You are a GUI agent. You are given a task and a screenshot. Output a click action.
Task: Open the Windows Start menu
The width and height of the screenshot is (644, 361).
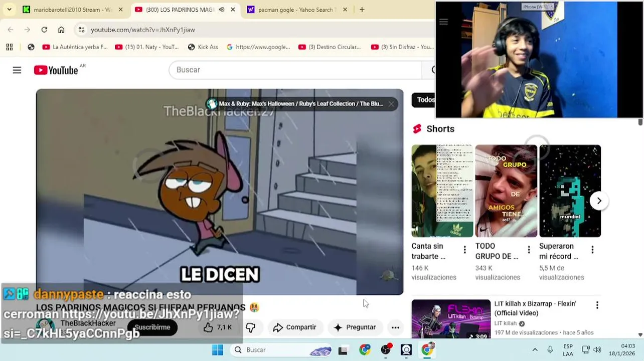coord(218,350)
